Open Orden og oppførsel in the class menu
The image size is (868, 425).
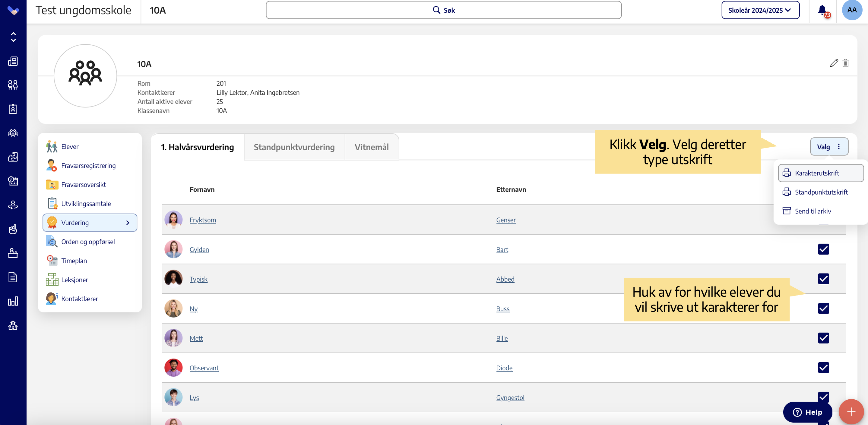[90, 241]
